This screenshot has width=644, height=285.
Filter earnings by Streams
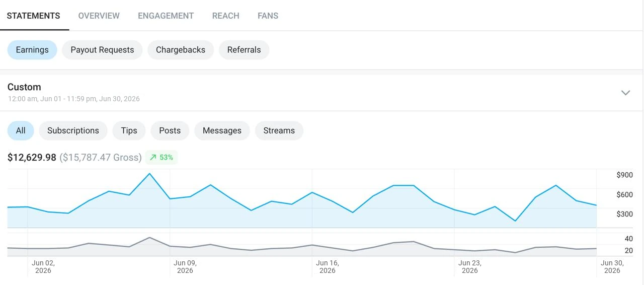click(x=279, y=130)
